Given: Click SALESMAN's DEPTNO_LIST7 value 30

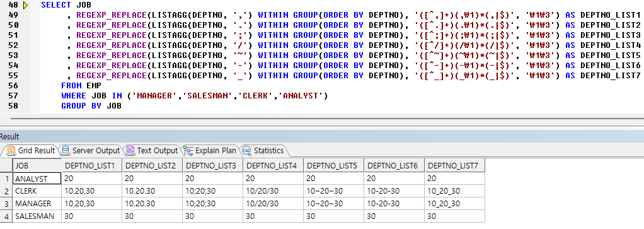Looking at the screenshot, I should (454, 216).
